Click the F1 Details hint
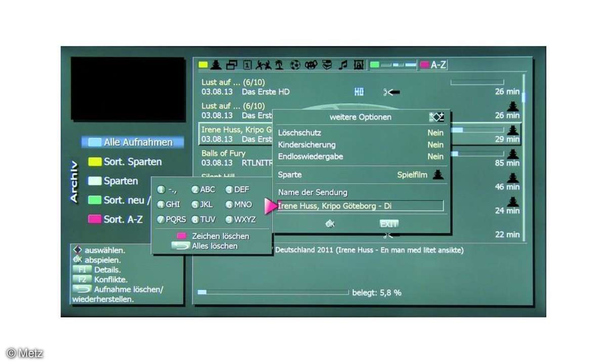The image size is (607, 364). pos(97,269)
